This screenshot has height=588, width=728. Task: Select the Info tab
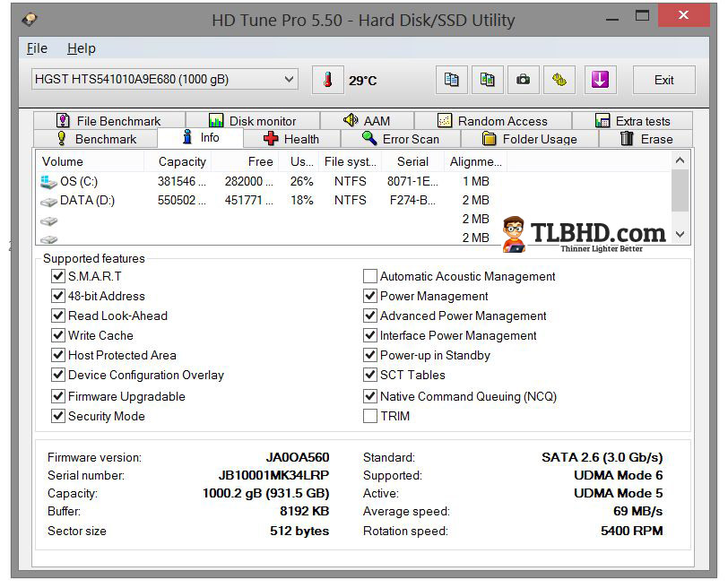[x=201, y=137]
